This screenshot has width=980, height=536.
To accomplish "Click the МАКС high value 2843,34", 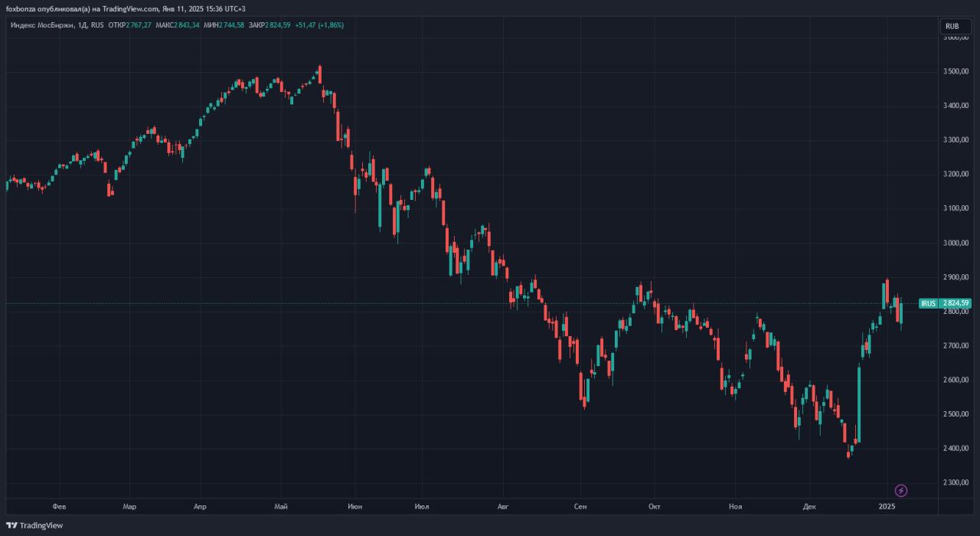I will [188, 25].
